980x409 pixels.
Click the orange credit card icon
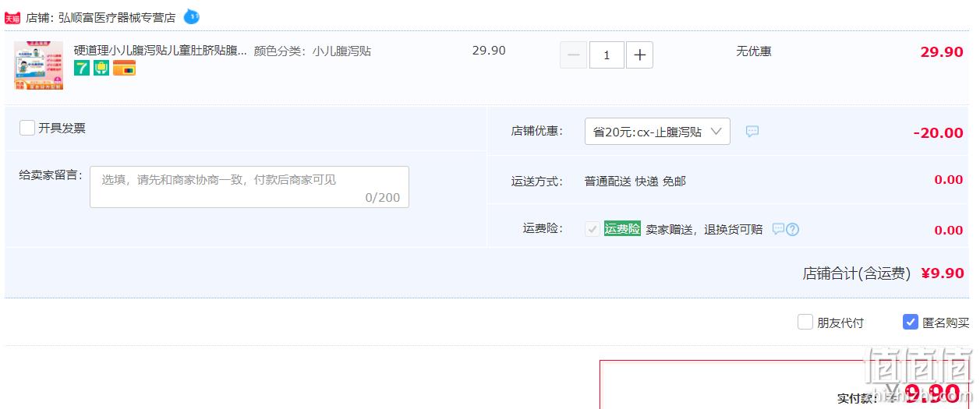pyautogui.click(x=124, y=69)
